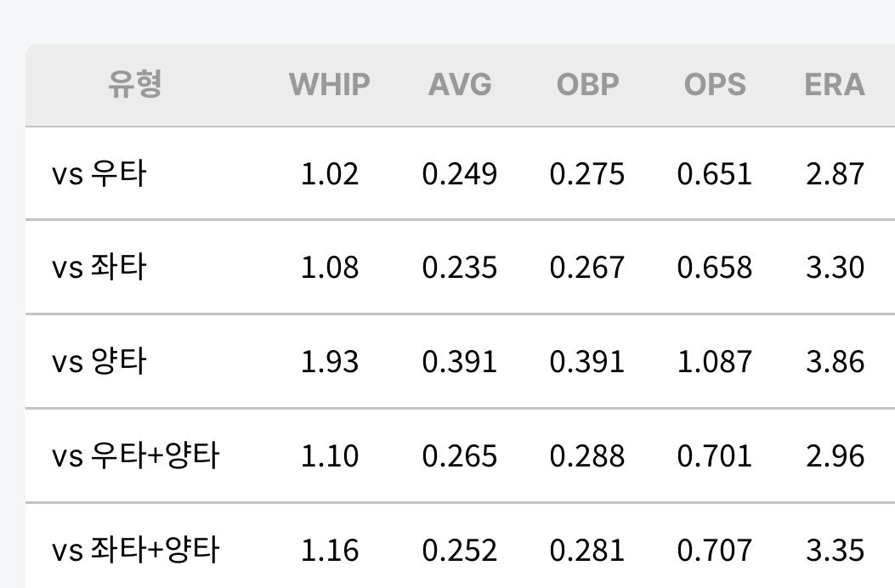Select the ERA column header
The height and width of the screenshot is (588, 895).
[835, 84]
